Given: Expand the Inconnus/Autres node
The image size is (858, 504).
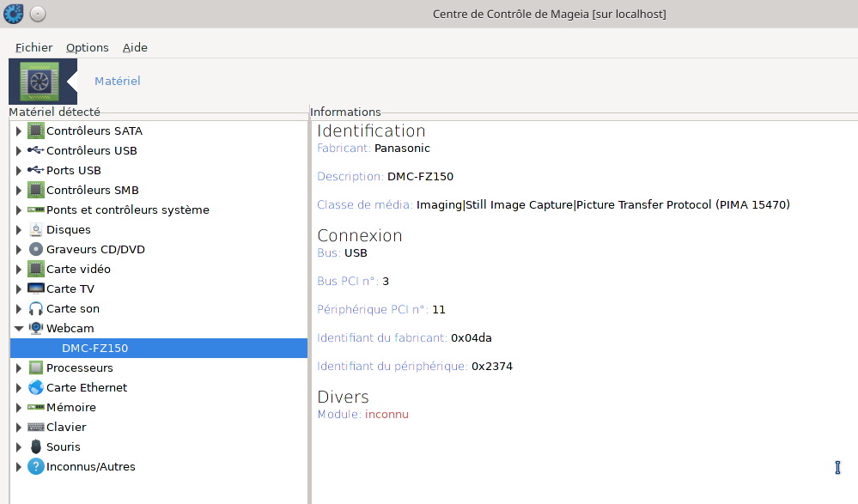Looking at the screenshot, I should (x=19, y=466).
